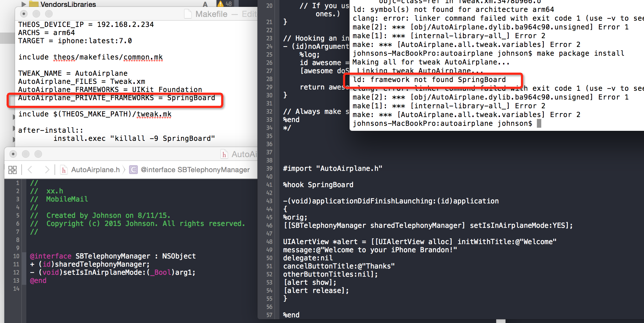The height and width of the screenshot is (323, 644).
Task: Click the '[alert show];' line
Action: click(x=310, y=282)
